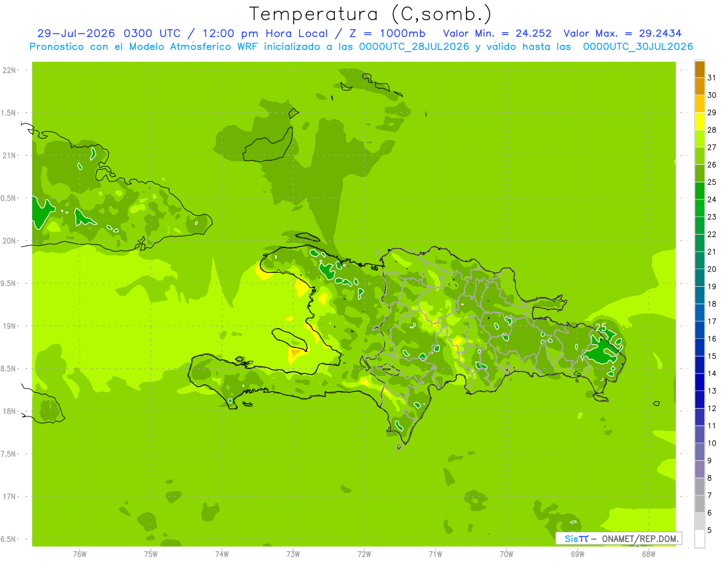Screen dimensions: 728x562
Task: Pick the light gray legend swatch between 5 and 6
Action: [x=699, y=521]
